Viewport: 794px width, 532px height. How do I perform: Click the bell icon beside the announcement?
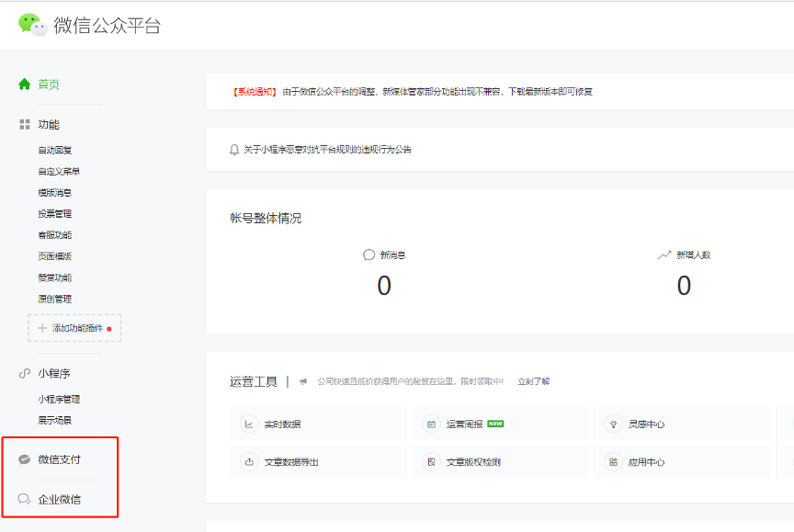pyautogui.click(x=234, y=150)
